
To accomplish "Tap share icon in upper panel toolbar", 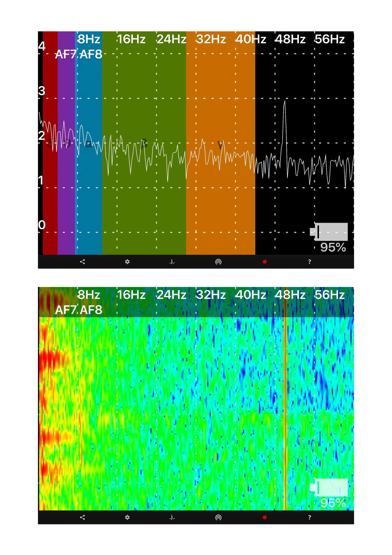I will pyautogui.click(x=82, y=262).
